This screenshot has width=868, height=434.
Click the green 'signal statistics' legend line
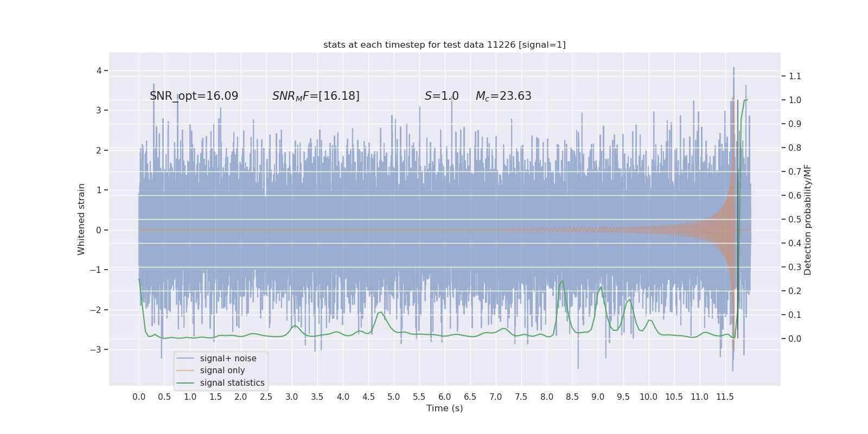coord(185,383)
